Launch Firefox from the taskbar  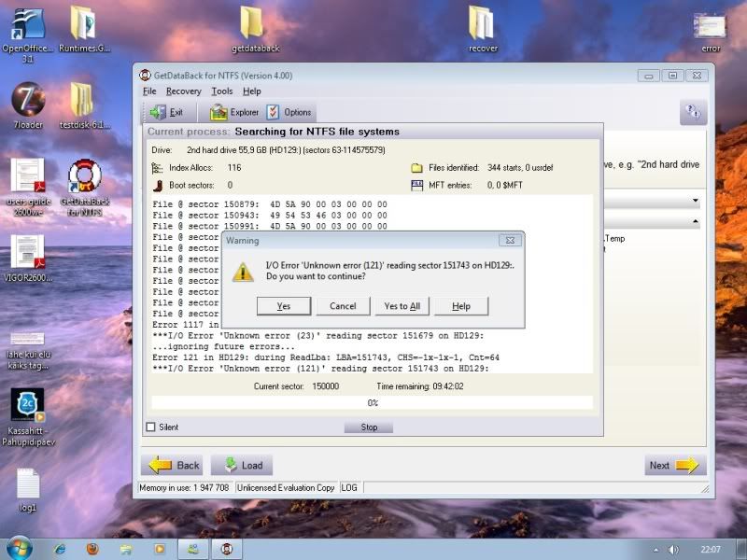[x=92, y=549]
